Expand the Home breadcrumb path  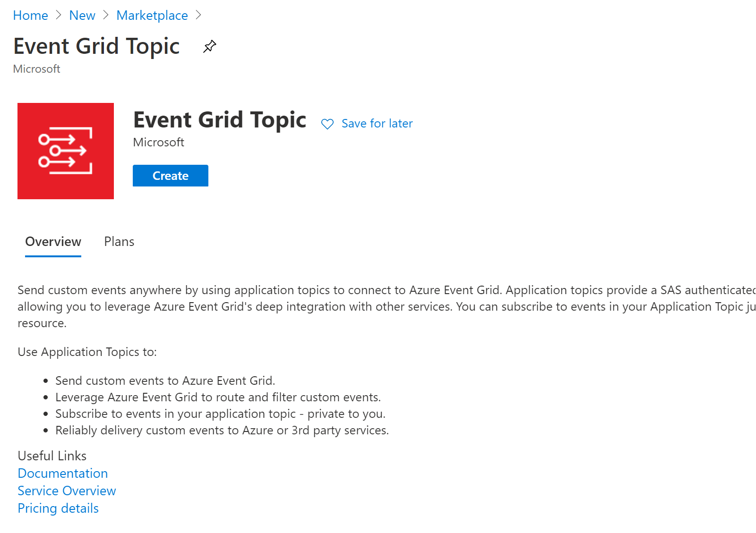click(x=30, y=15)
